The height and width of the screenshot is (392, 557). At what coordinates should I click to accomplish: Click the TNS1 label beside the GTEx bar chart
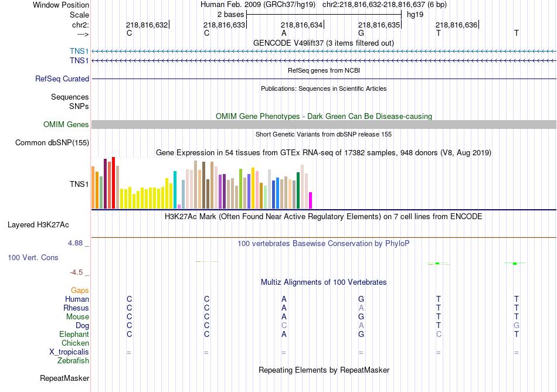point(79,184)
